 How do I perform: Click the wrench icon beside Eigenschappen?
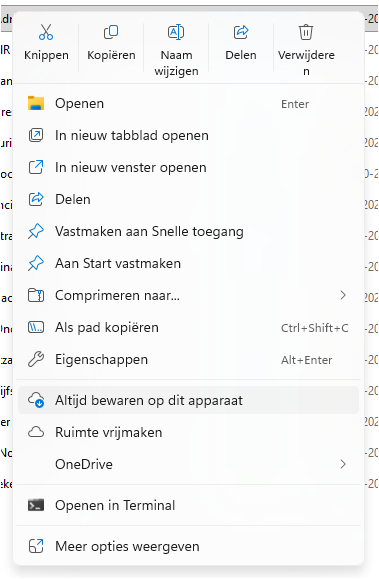pos(36,359)
